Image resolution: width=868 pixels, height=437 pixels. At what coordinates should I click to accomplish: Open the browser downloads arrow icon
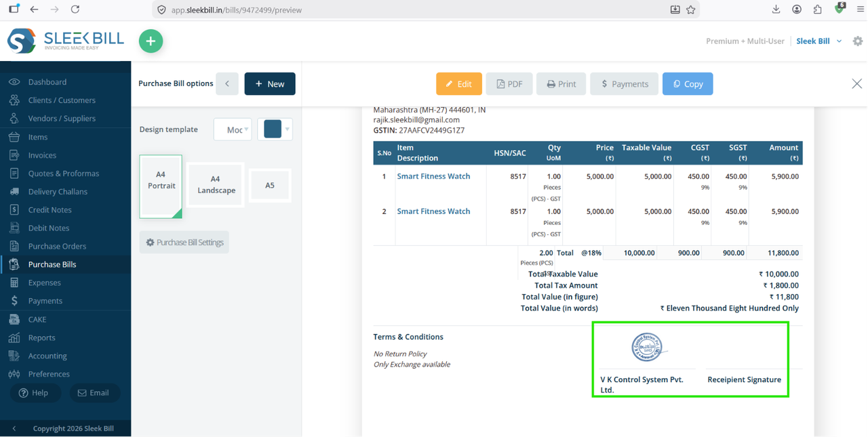(x=776, y=9)
